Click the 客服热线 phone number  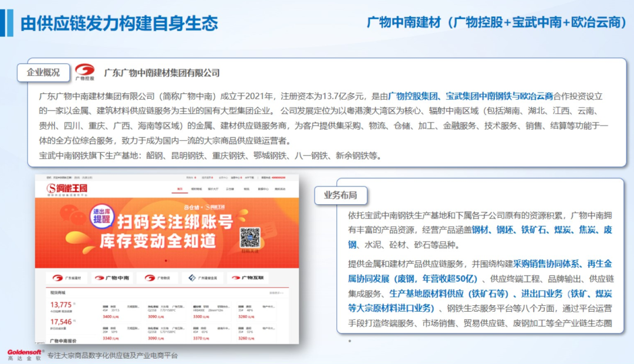(x=279, y=178)
